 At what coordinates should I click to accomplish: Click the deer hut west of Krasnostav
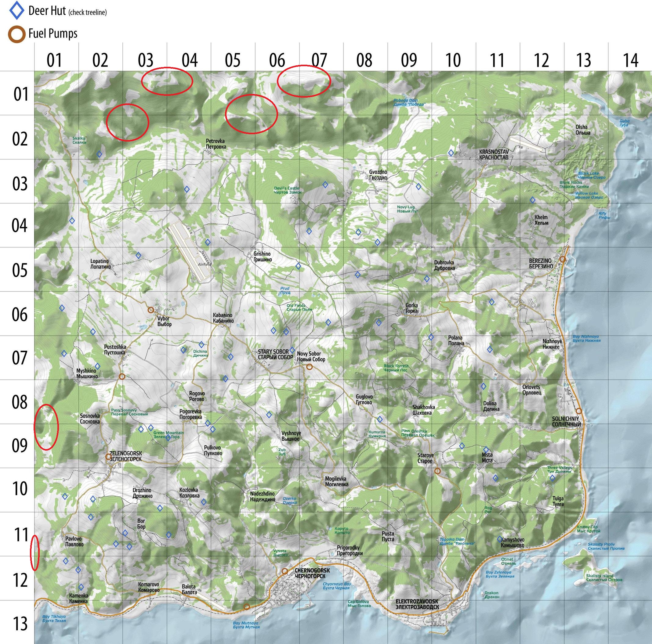(451, 153)
